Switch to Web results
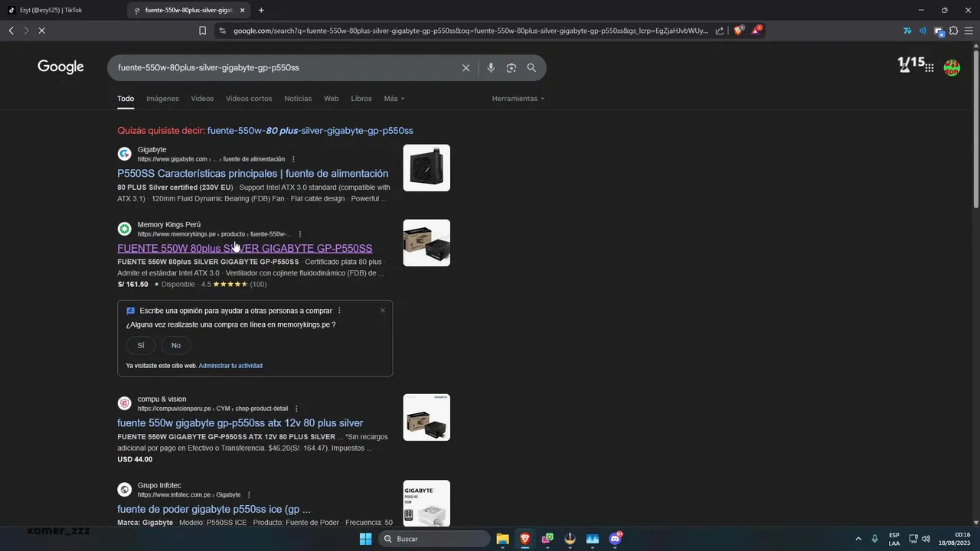Screen dimensions: 980x551 [331, 99]
